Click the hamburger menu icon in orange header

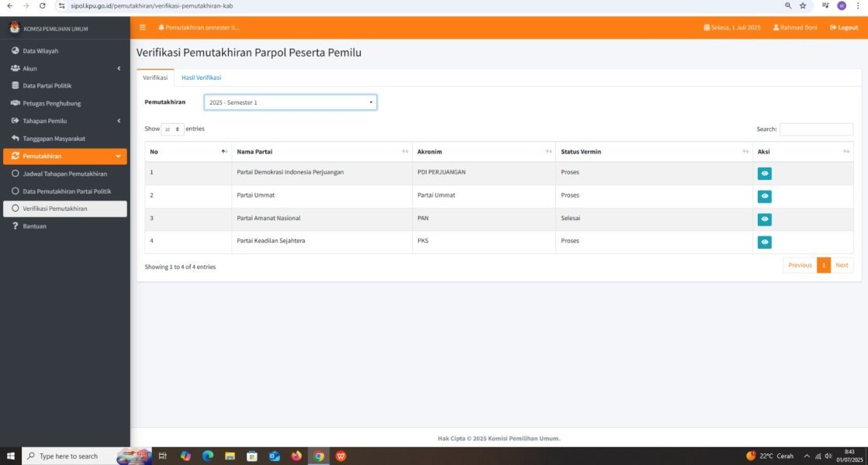point(143,28)
